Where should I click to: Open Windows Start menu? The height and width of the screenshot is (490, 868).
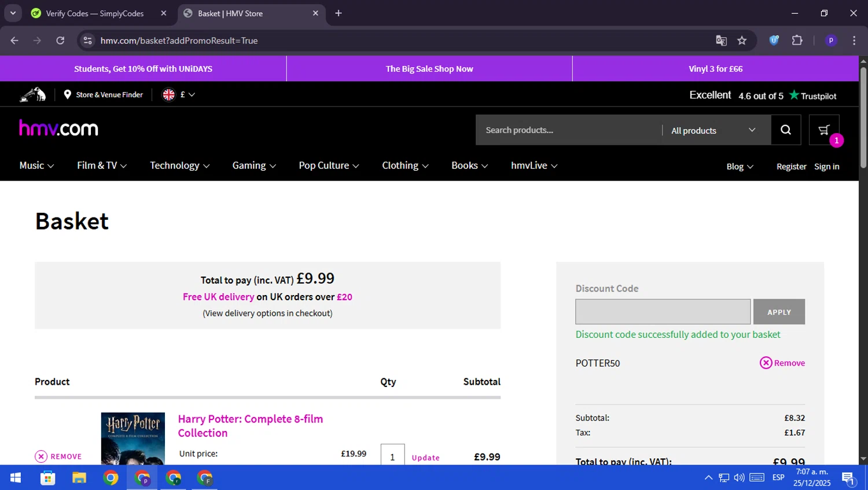click(16, 478)
